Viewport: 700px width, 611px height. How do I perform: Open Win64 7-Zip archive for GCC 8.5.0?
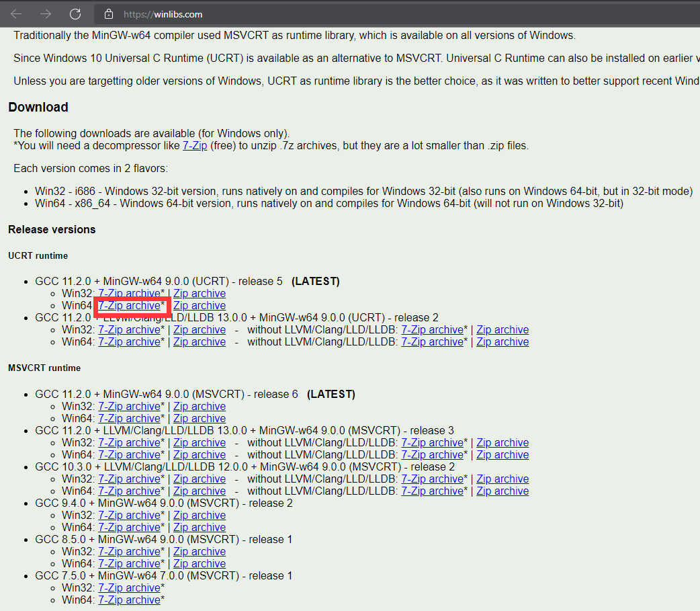(x=129, y=563)
